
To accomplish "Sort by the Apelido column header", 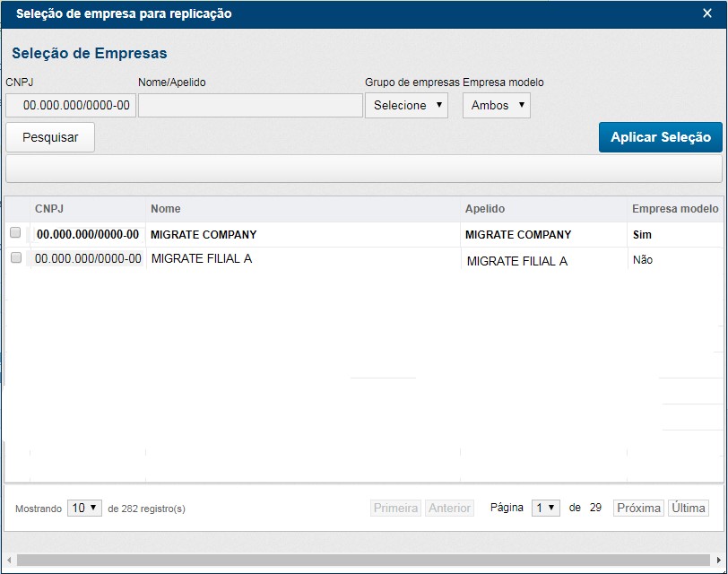I will point(485,209).
